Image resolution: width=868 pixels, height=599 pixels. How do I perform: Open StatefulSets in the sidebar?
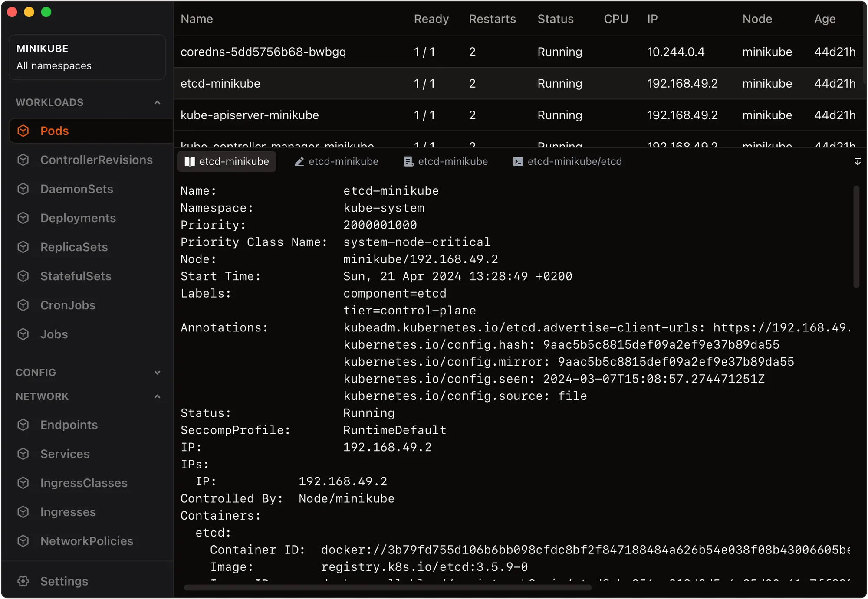[x=91, y=276]
